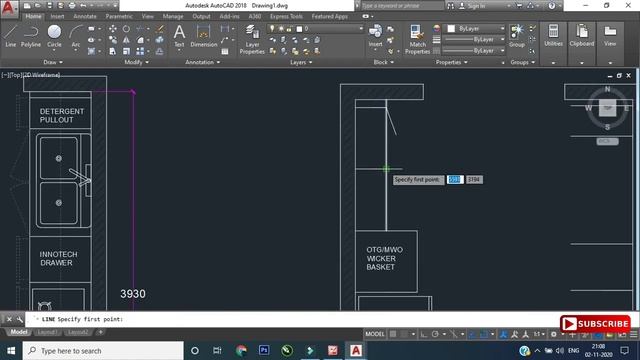Viewport: 640px width, 360px height.
Task: Expand the Modify panel dropdown
Action: click(137, 62)
